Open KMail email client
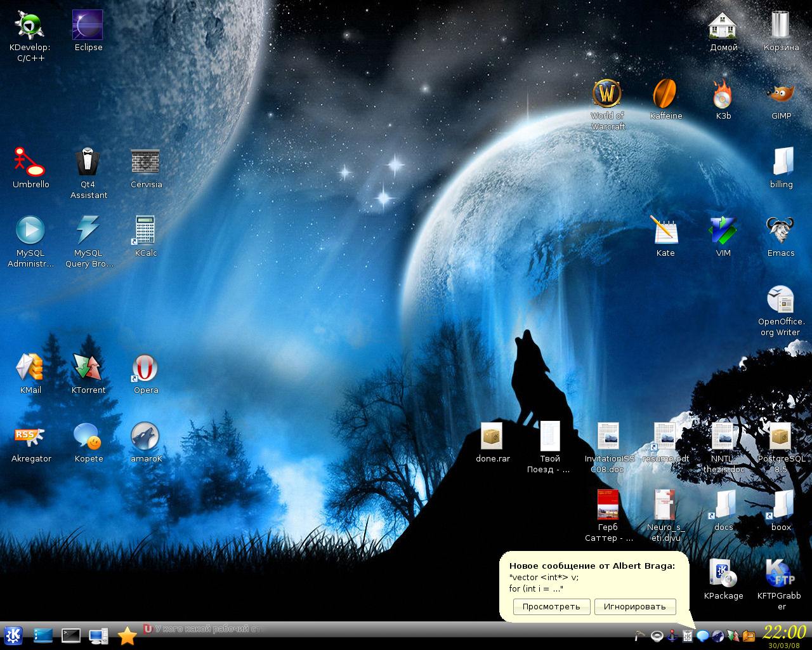Image resolution: width=812 pixels, height=650 pixels. click(x=29, y=367)
